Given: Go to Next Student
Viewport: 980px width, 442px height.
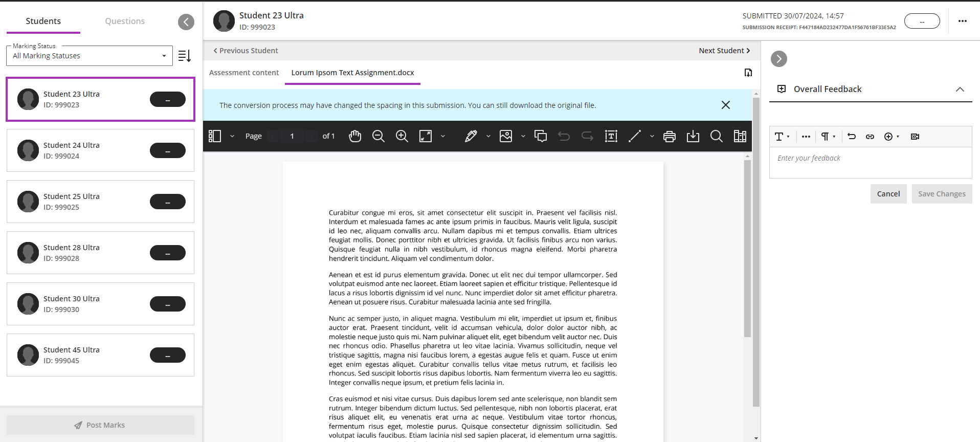Looking at the screenshot, I should click(724, 51).
